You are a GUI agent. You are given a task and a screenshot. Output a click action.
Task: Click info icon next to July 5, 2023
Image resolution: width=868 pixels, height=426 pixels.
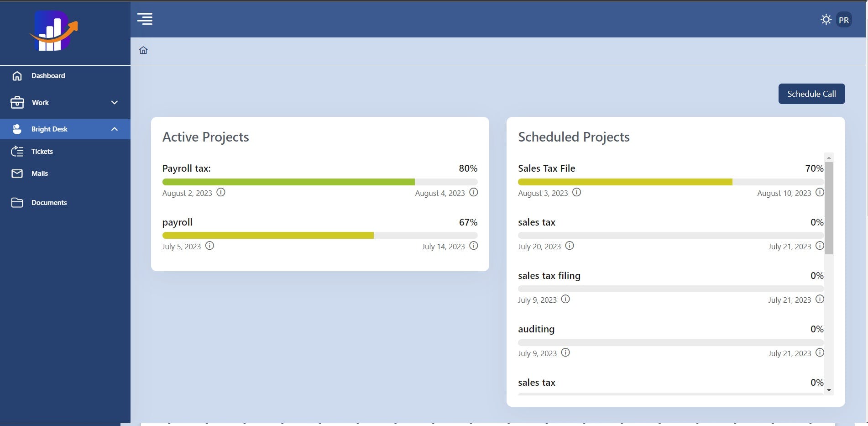point(209,246)
